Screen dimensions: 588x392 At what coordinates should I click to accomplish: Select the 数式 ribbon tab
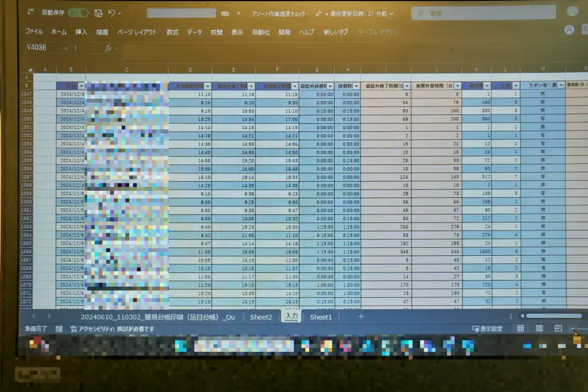(172, 32)
